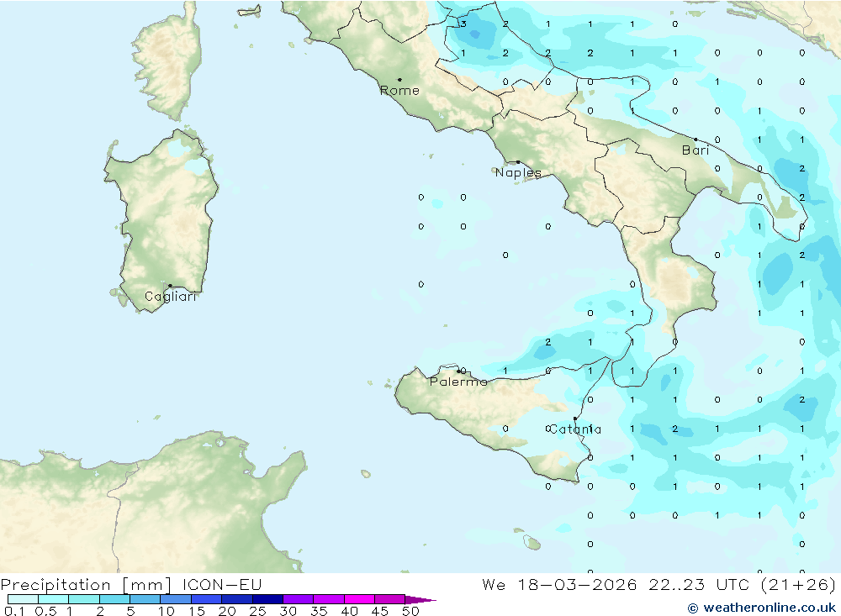Image resolution: width=841 pixels, height=616 pixels.
Task: Click the legend value 0.1
Action: point(14,611)
